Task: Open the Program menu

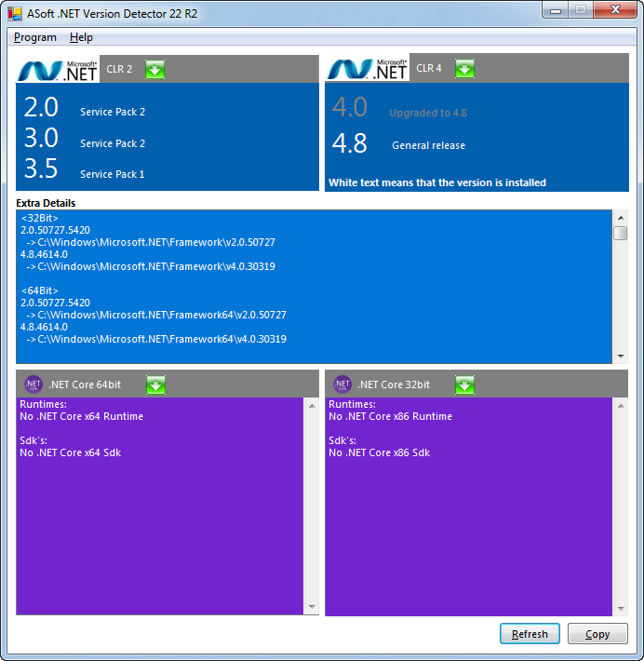Action: 35,37
